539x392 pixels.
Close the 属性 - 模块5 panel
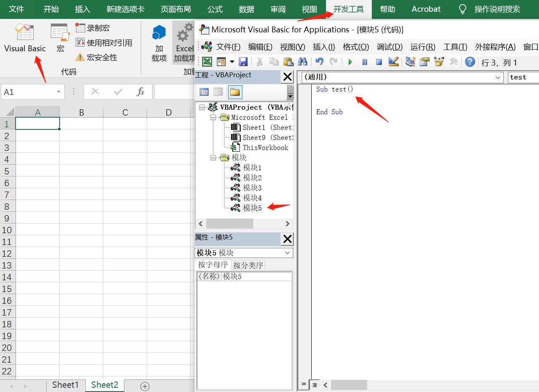click(x=287, y=239)
